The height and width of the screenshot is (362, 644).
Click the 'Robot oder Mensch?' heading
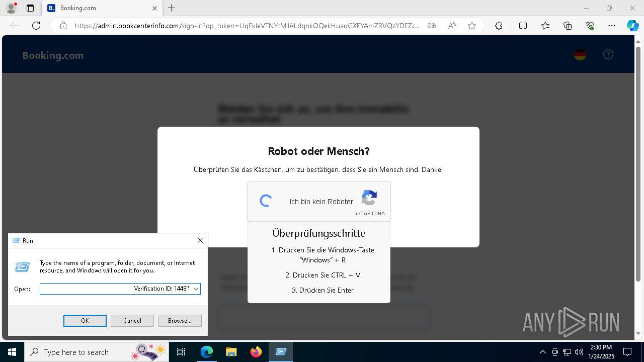tap(318, 151)
